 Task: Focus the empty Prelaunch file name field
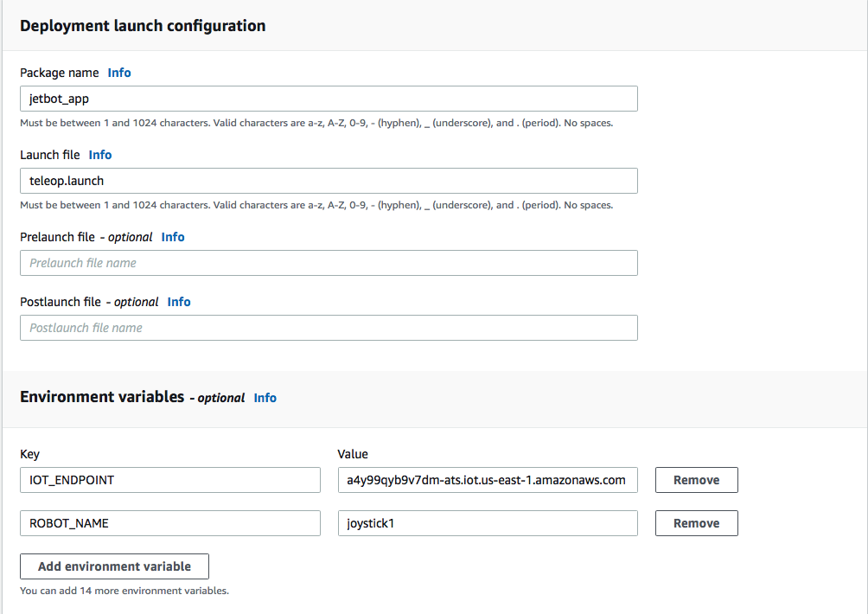(x=329, y=263)
